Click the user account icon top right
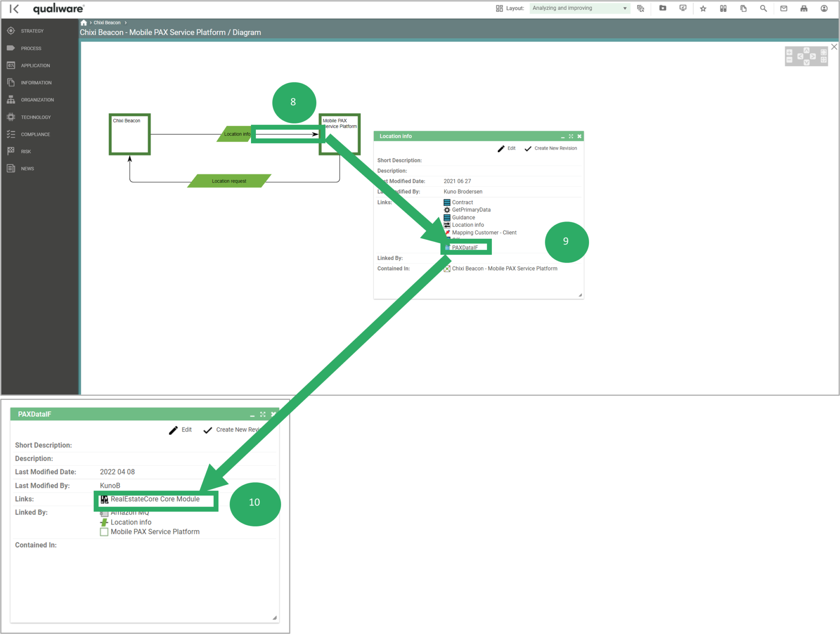840x634 pixels. (x=824, y=8)
